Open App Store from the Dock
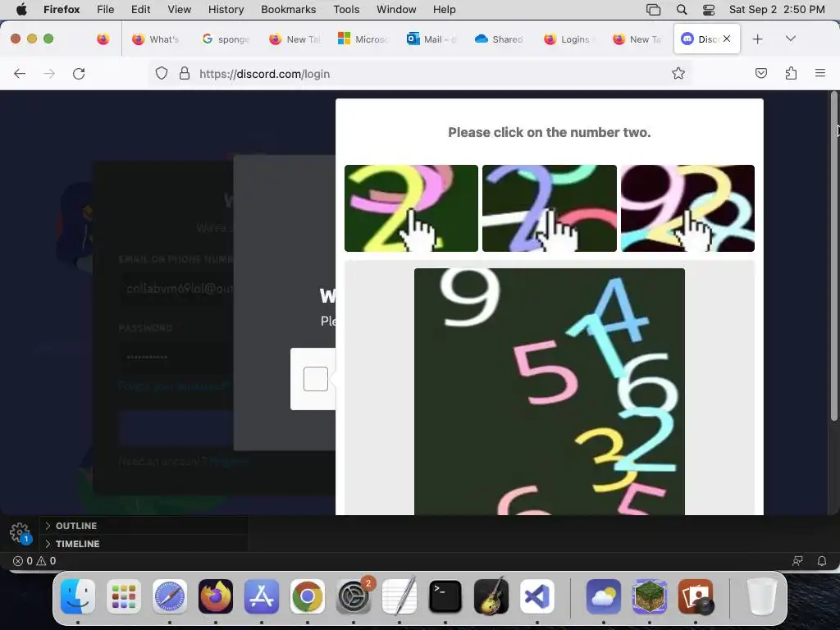The image size is (840, 630). tap(262, 596)
